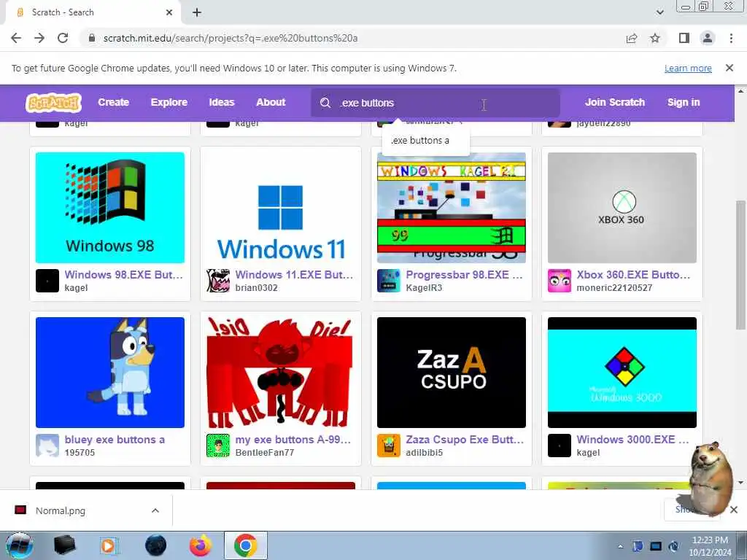Open Windows 98.EXE But... project title
The image size is (747, 560).
124,275
